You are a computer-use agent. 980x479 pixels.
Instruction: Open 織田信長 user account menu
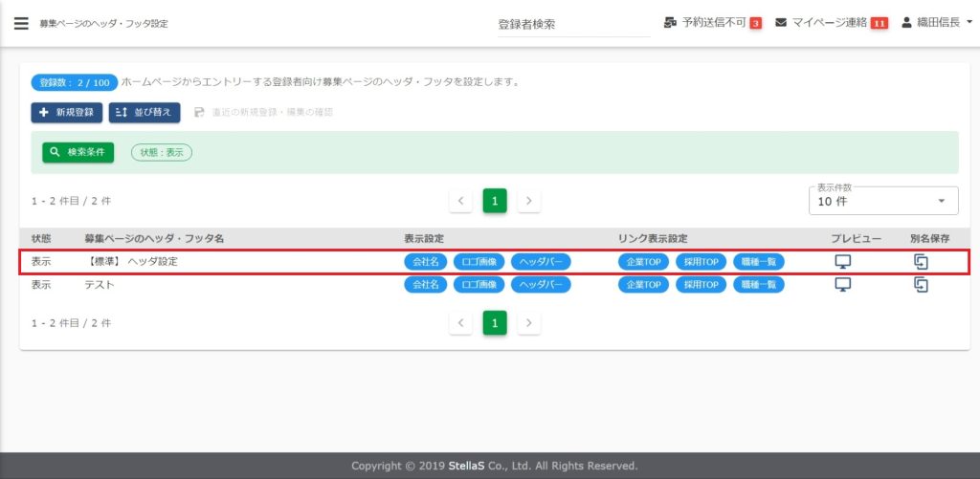coord(937,23)
